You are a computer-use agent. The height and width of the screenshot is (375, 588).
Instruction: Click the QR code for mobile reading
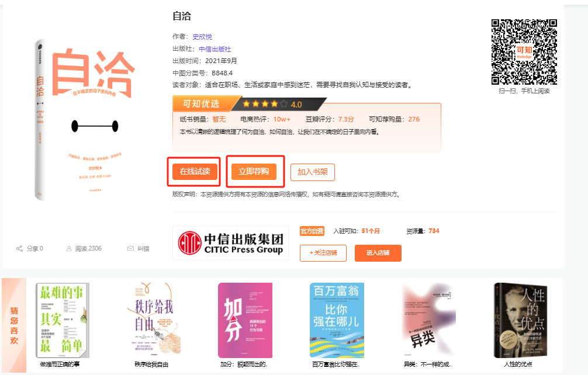[524, 52]
